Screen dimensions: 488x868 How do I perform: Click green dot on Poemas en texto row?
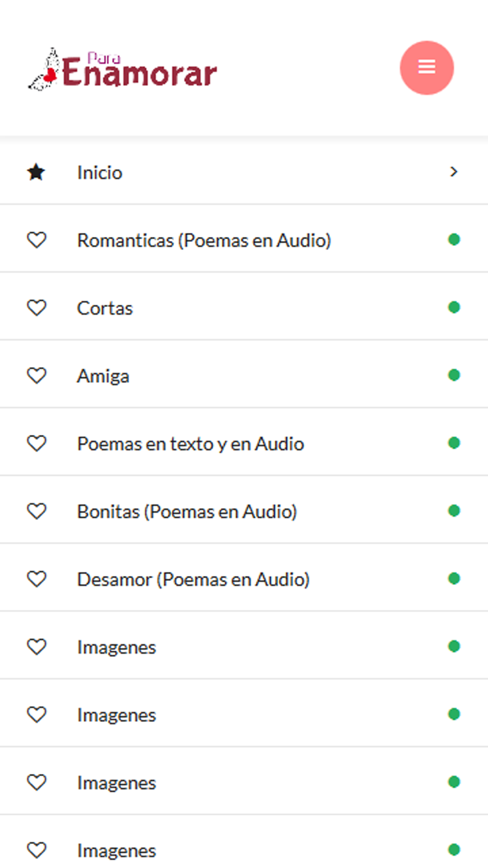pyautogui.click(x=454, y=443)
